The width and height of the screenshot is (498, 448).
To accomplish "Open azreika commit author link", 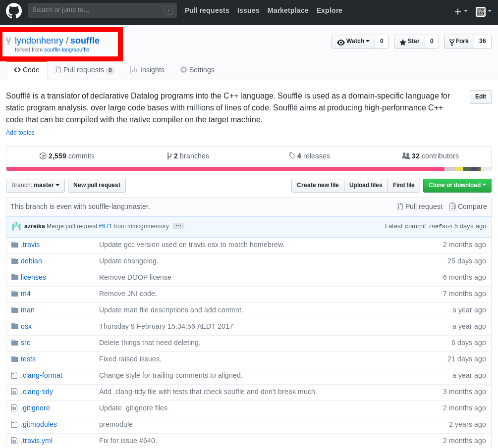I will [34, 226].
